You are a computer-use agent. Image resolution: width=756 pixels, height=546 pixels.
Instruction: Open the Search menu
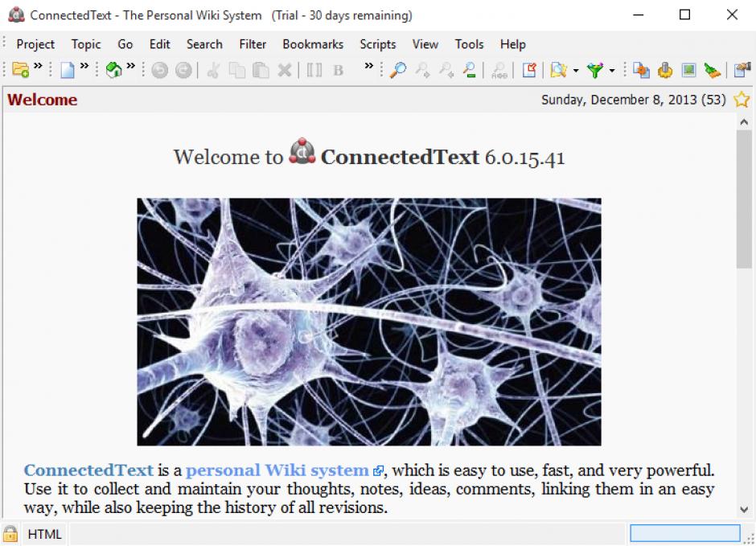(204, 44)
